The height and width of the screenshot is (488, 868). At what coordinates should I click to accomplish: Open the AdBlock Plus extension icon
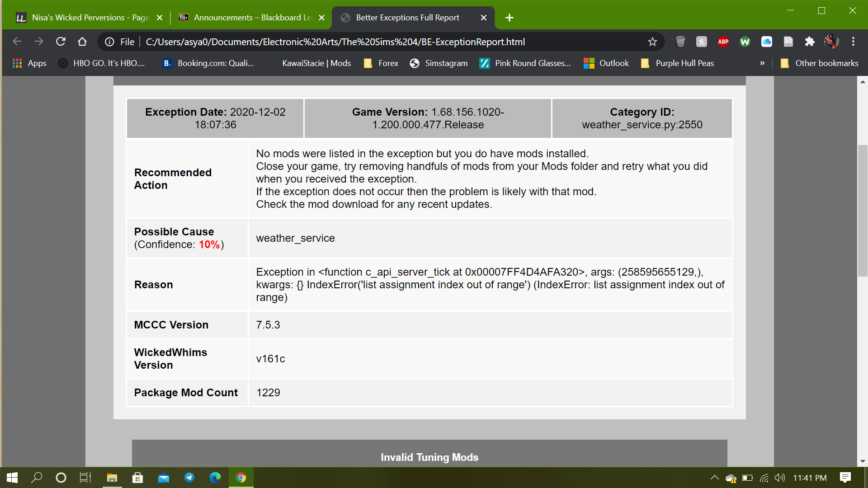click(723, 42)
